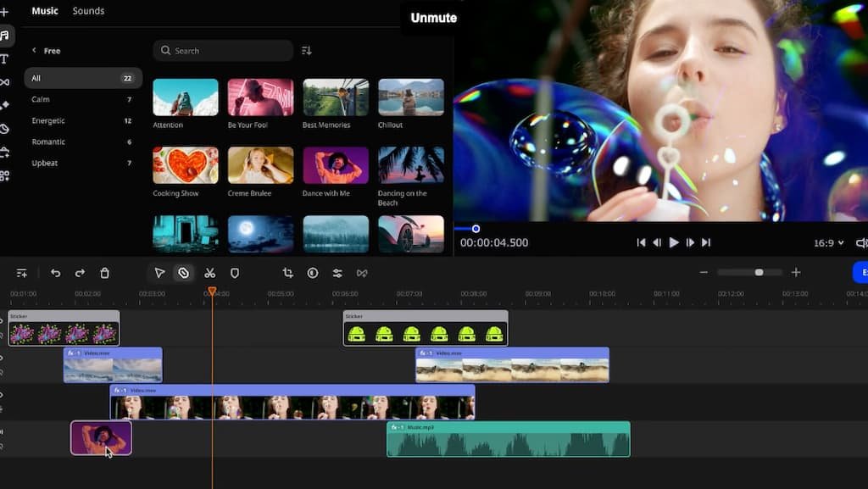Redo the last action
The width and height of the screenshot is (868, 489).
click(80, 273)
